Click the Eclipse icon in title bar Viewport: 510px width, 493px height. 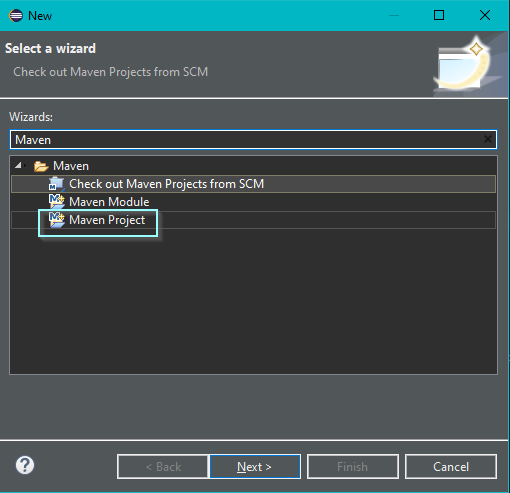[x=16, y=15]
